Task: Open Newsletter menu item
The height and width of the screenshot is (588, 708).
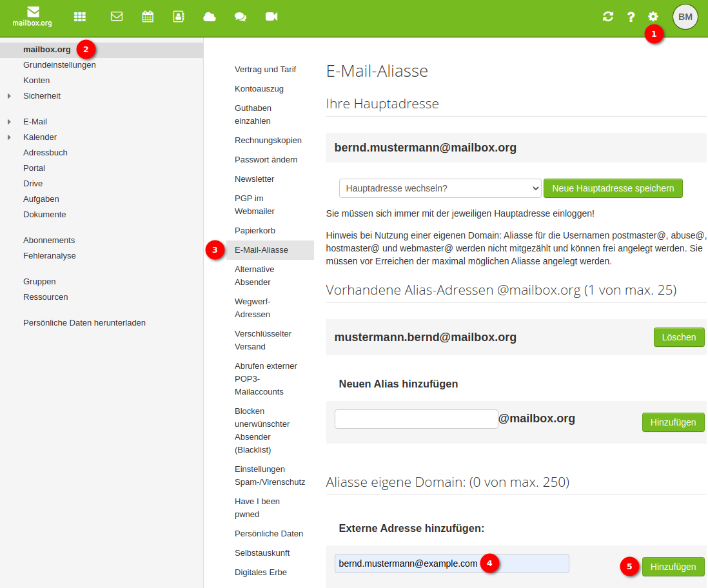Action: pos(254,179)
